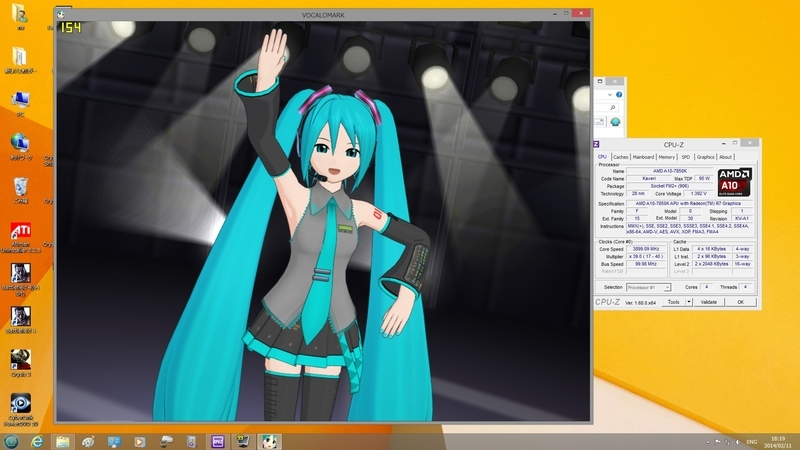Click the volume icon in system tray
This screenshot has height=450, width=800.
[737, 442]
